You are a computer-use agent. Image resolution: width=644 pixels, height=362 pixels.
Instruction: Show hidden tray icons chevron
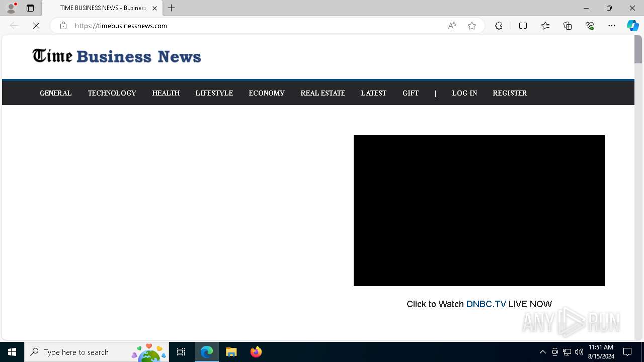pos(543,352)
